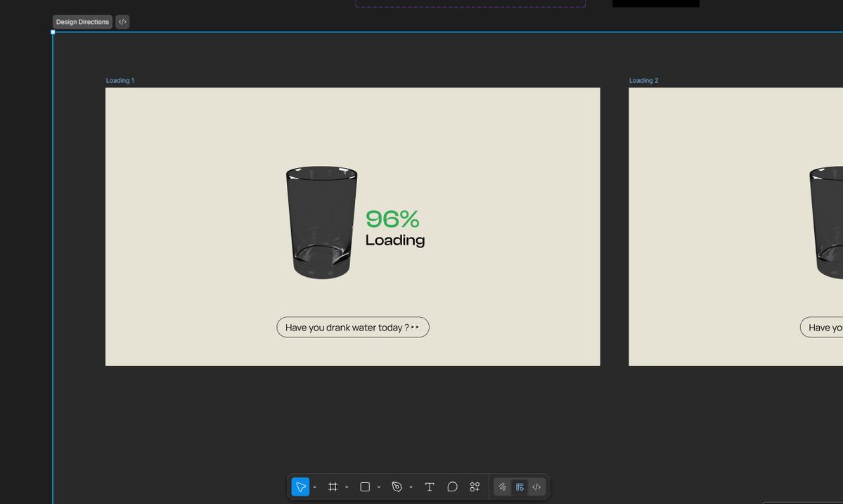This screenshot has width=843, height=504.
Task: Select the Loading 2 frame label
Action: point(643,81)
